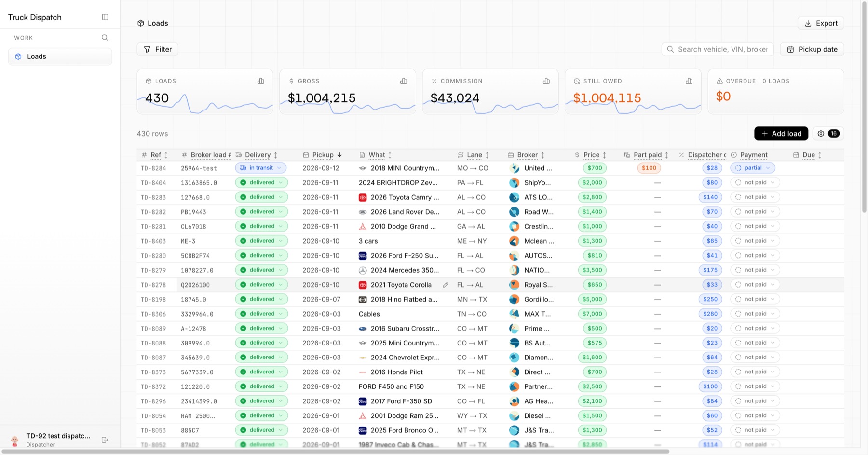Sort by Delivery column header
This screenshot has width=868, height=455.
coord(257,155)
